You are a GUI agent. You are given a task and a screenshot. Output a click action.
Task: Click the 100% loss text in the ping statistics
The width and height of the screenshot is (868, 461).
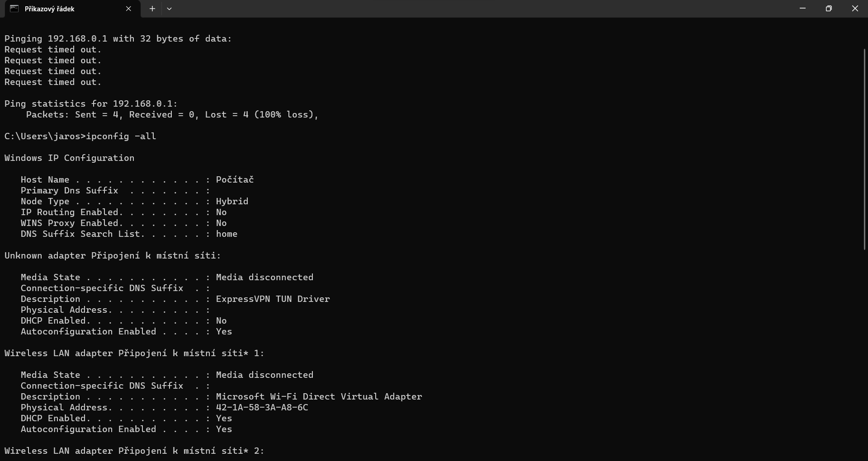(x=286, y=115)
